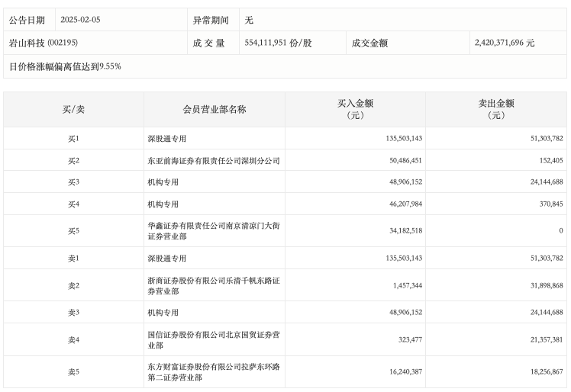
Task: Click the total turnover value 2,420,371,696 元
Action: [504, 43]
